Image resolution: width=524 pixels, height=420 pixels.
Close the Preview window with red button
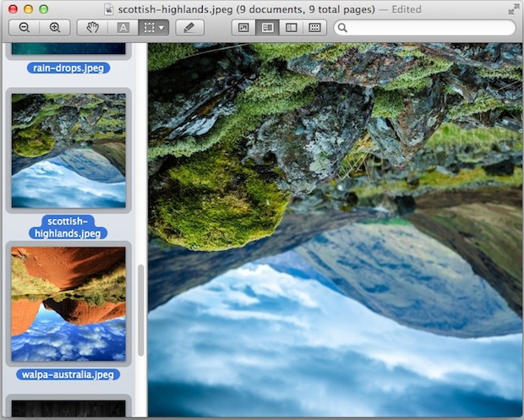pyautogui.click(x=13, y=9)
